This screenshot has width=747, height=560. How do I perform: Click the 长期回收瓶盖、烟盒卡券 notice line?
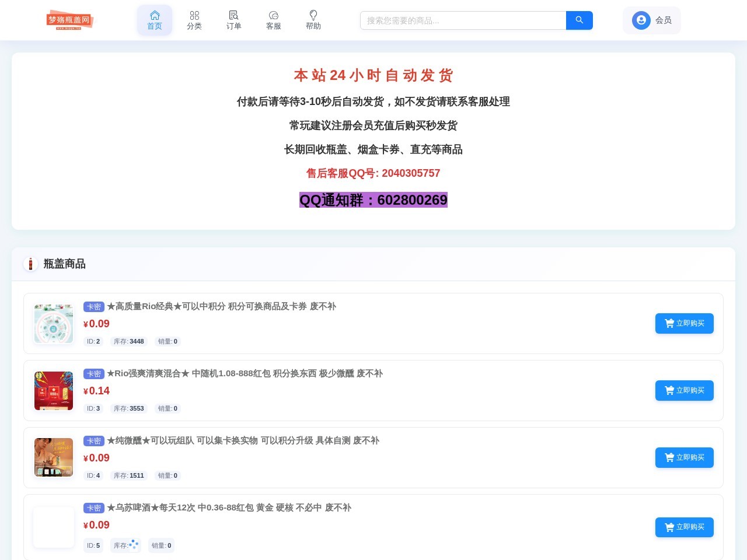click(x=373, y=149)
